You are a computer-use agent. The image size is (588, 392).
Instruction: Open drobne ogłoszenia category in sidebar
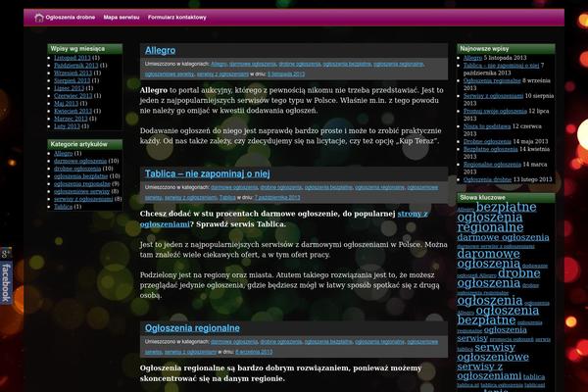pos(77,169)
